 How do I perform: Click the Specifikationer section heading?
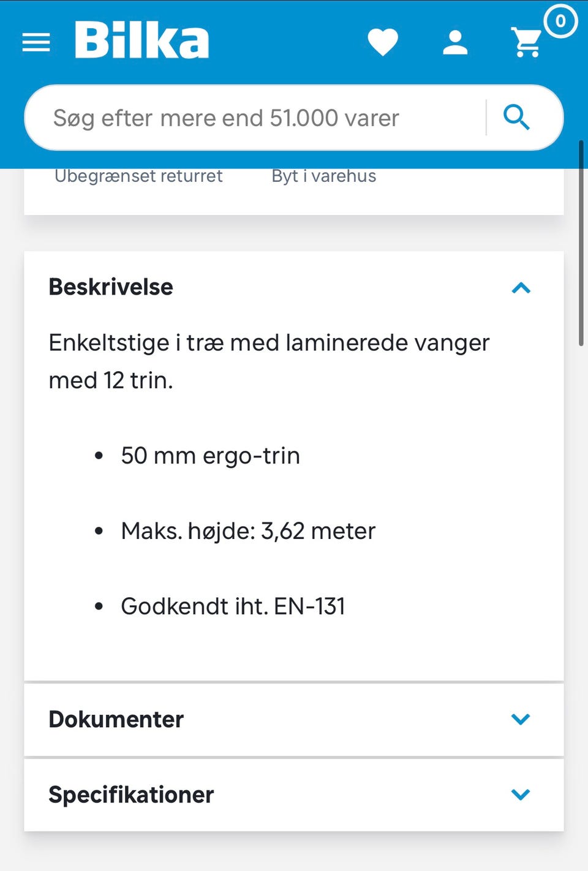pyautogui.click(x=131, y=794)
